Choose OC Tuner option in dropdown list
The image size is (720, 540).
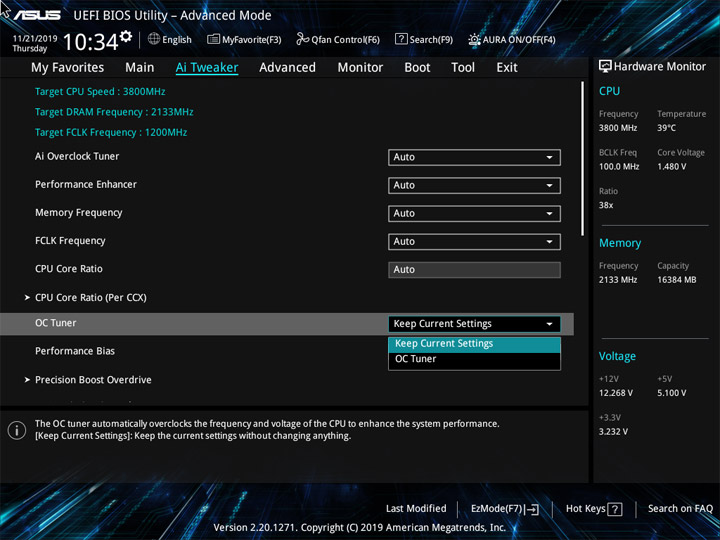click(474, 359)
